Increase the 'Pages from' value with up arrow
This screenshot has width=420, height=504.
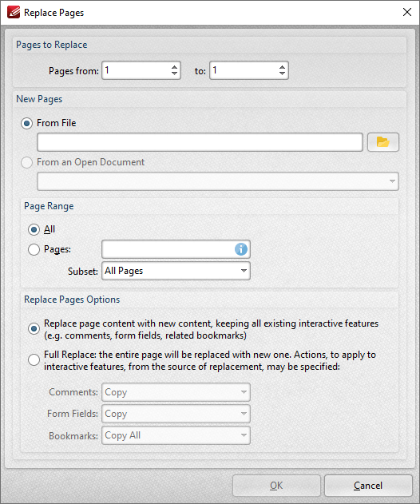point(174,67)
